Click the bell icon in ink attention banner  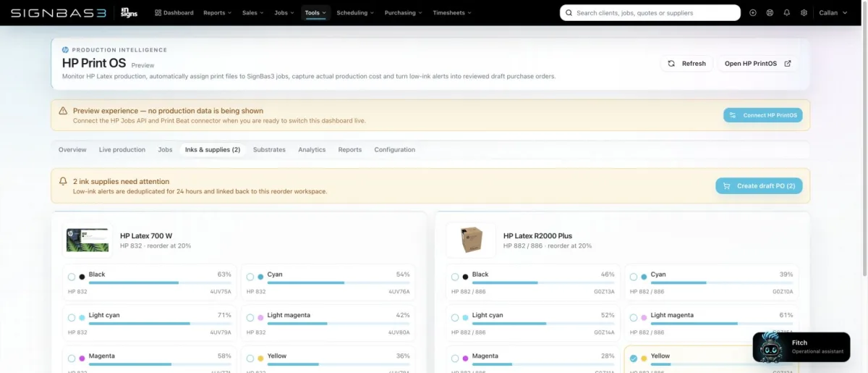point(63,181)
